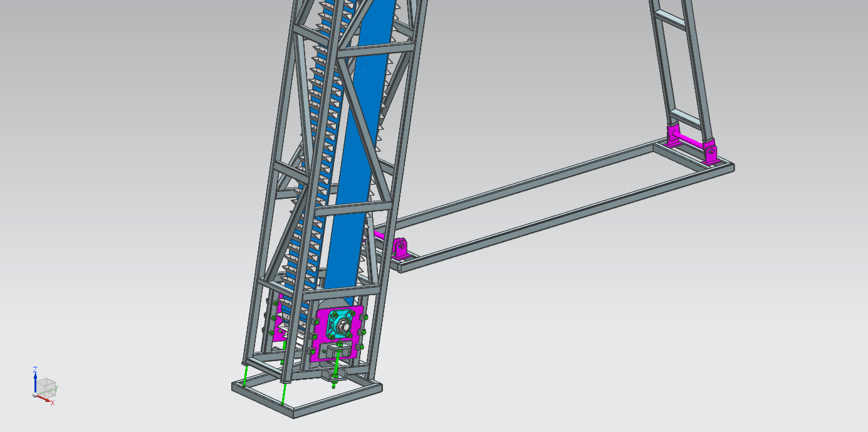Viewport: 868px width, 432px height.
Task: Click the gray cube of the view triad
Action: point(46,387)
